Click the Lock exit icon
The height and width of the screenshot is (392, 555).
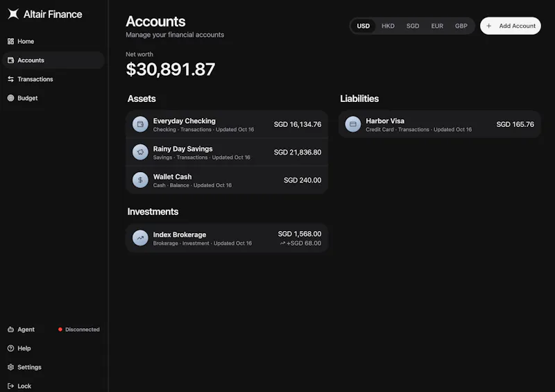coord(10,386)
